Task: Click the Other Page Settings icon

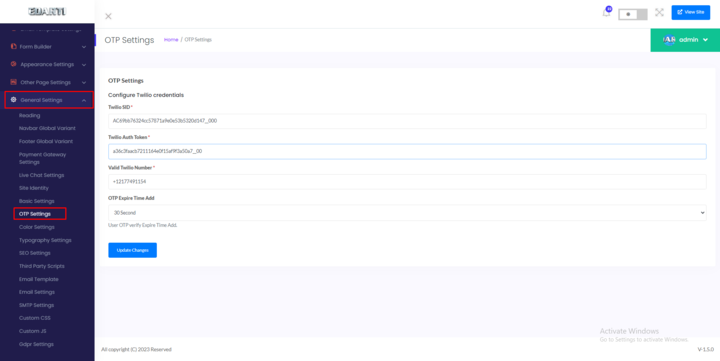Action: [13, 82]
